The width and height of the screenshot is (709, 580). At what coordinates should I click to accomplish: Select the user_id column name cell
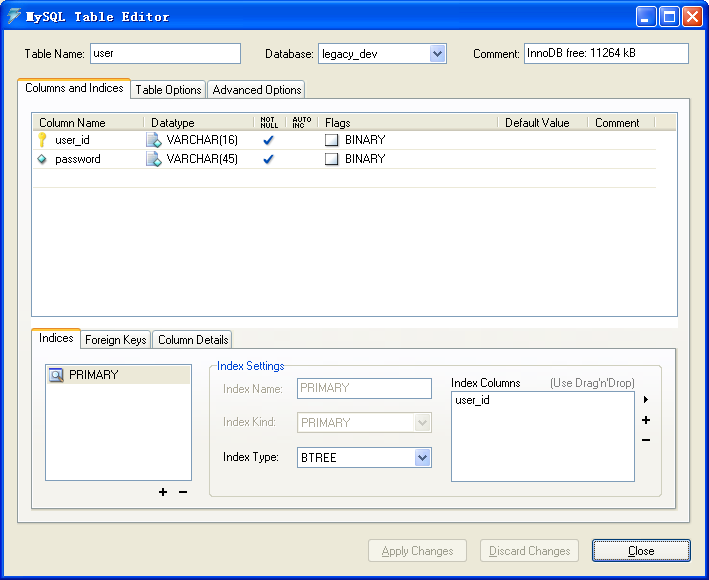point(72,140)
